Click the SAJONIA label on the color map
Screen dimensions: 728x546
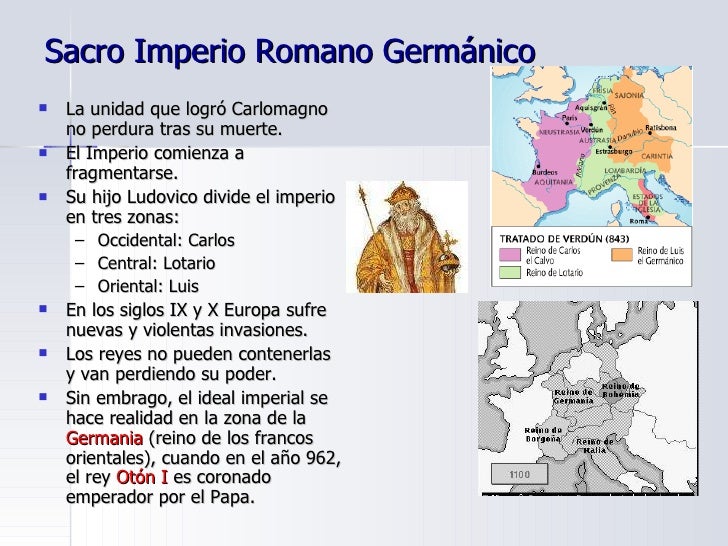point(629,95)
